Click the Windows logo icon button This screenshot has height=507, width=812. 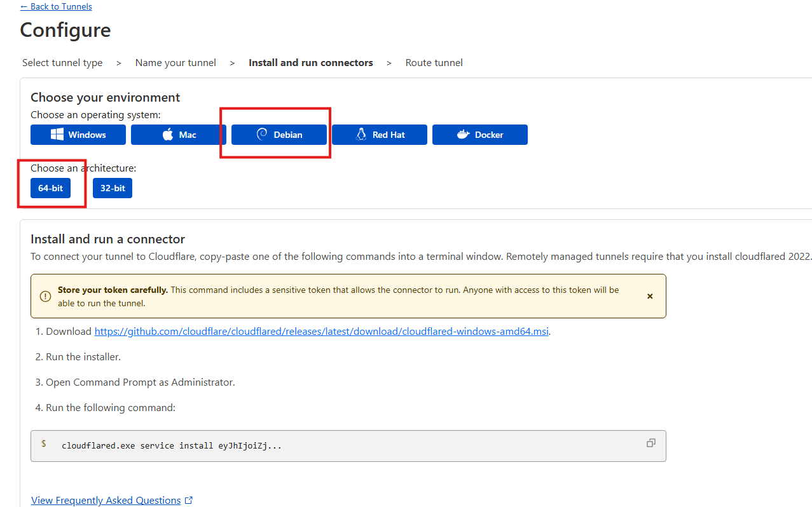click(x=58, y=135)
